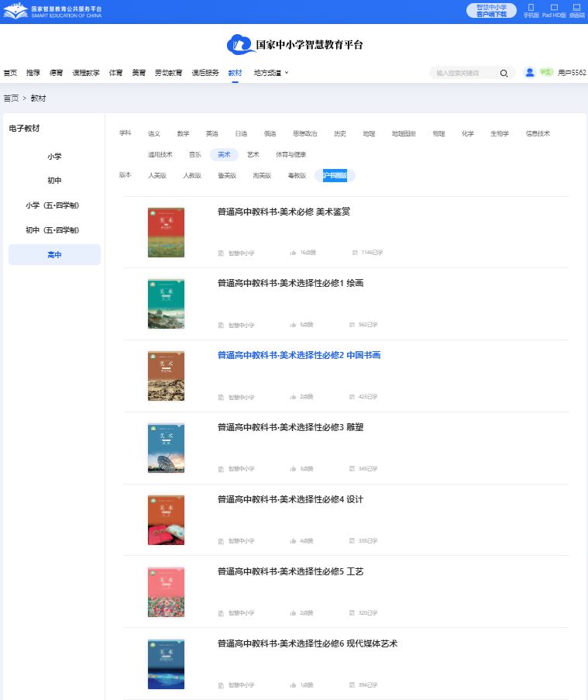
Task: Open the 课后服务 navigation tab
Action: (205, 73)
